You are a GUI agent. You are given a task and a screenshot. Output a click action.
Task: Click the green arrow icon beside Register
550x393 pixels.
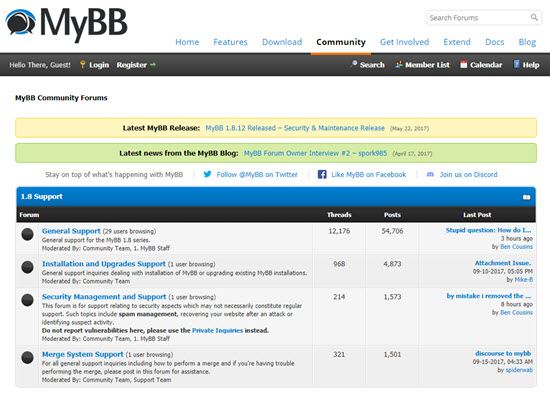coord(153,65)
